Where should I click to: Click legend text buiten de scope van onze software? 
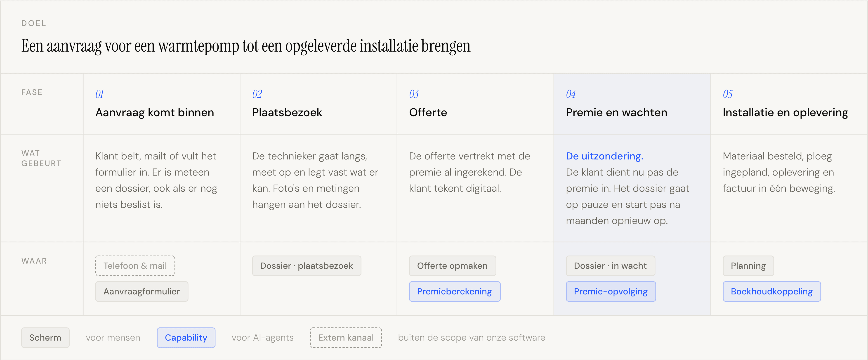pos(471,337)
